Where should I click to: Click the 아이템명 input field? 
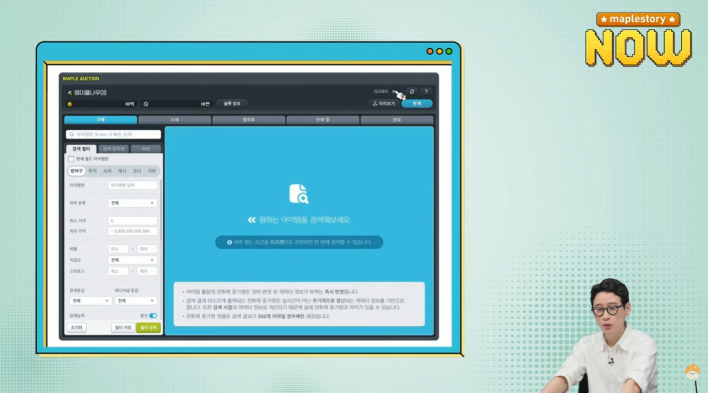(x=133, y=185)
